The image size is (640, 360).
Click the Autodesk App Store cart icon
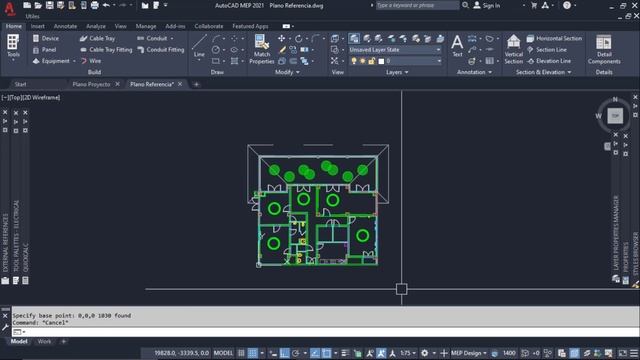click(x=534, y=5)
